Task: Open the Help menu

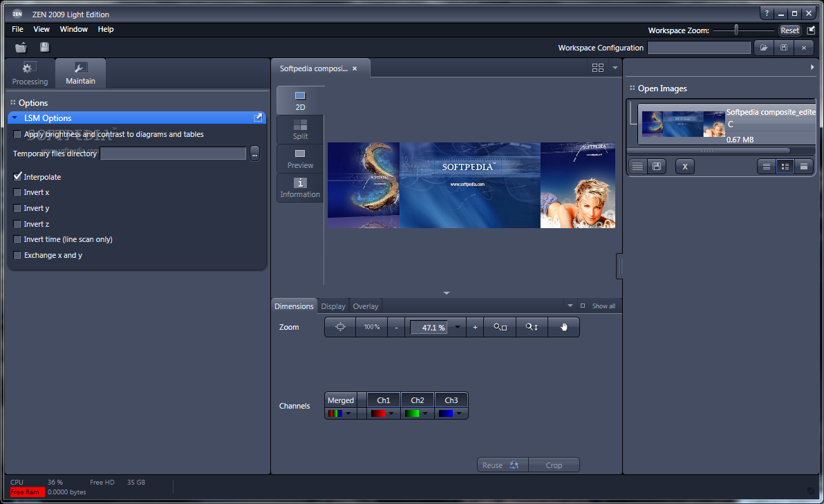Action: point(106,30)
